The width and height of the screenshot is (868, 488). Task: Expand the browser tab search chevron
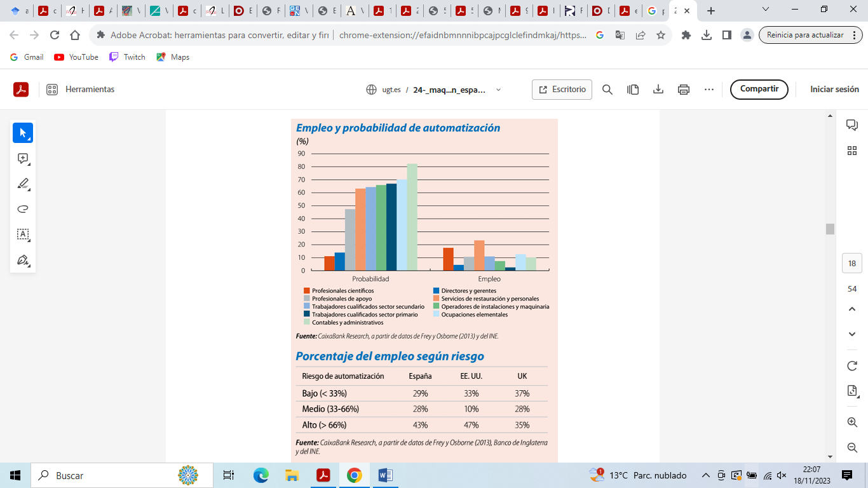pos(766,10)
